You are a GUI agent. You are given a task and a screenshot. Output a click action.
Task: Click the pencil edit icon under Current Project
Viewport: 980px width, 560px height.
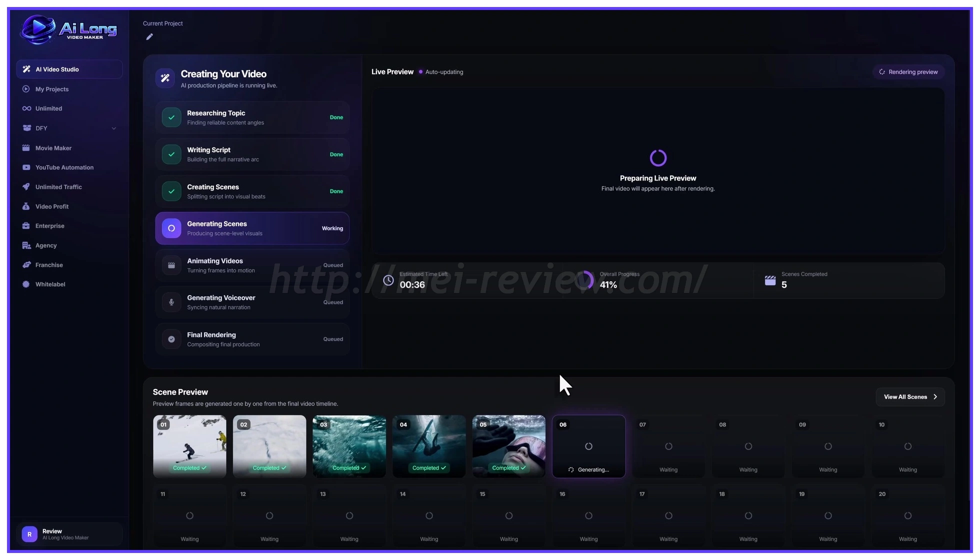click(149, 36)
